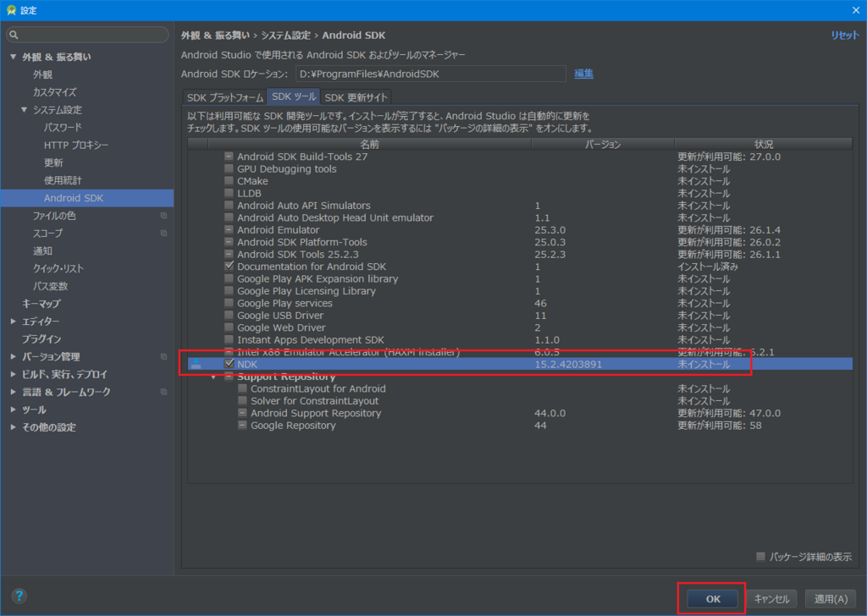The height and width of the screenshot is (616, 867).
Task: Open カスタマイズ settings page
Action: (55, 91)
